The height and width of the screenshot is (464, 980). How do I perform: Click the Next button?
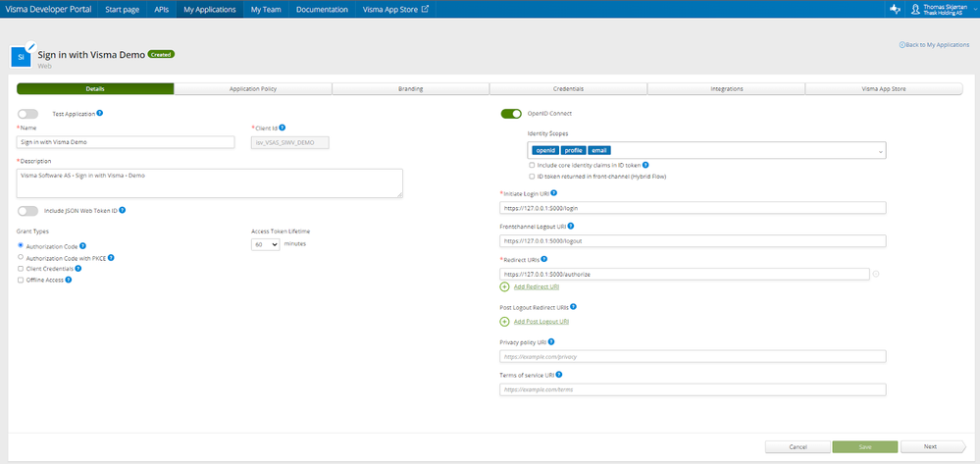click(x=933, y=446)
